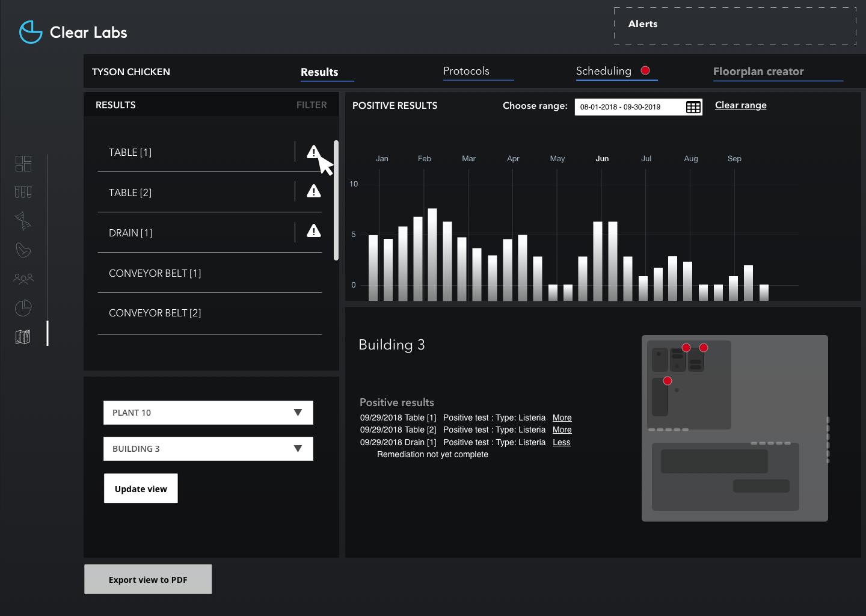Select TABLE [1] in the results list
Image resolution: width=866 pixels, height=616 pixels.
[210, 152]
